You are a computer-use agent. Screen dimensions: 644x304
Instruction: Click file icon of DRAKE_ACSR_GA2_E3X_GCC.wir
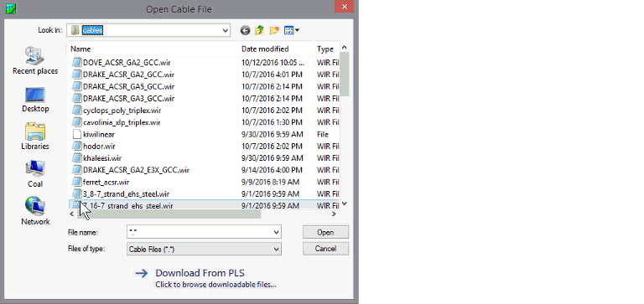[x=77, y=169]
